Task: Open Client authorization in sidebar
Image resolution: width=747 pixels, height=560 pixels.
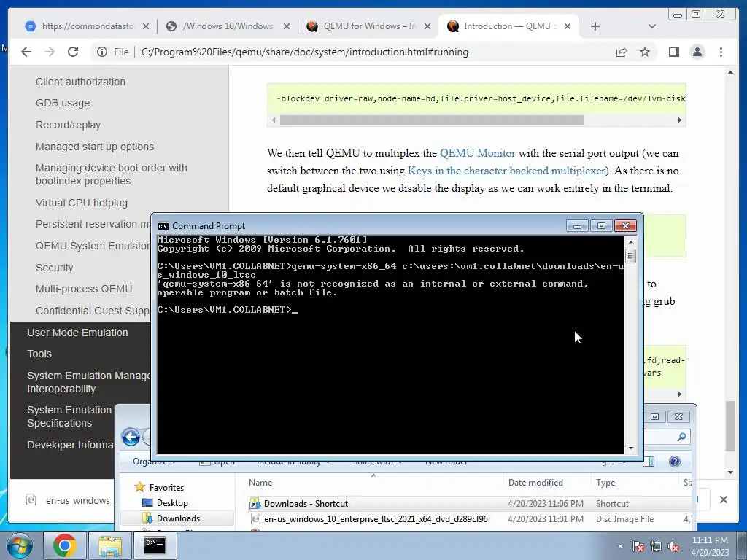Action: pos(80,82)
